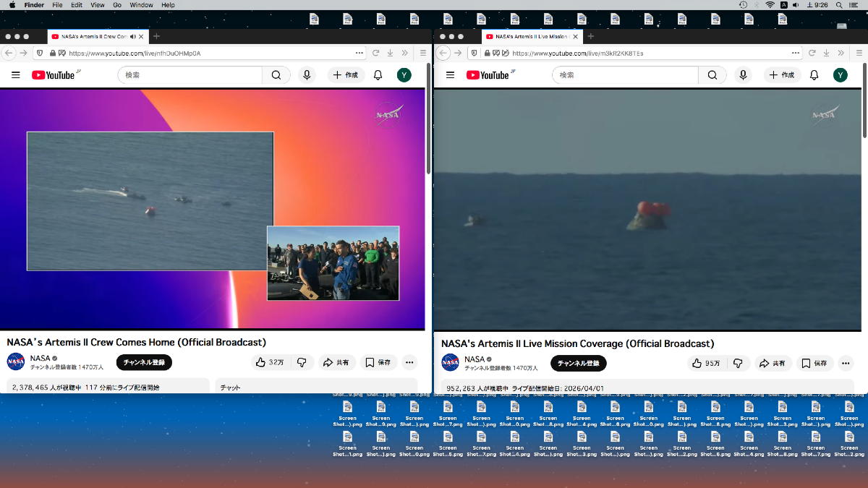Open NASA channel avatar in right window
The width and height of the screenshot is (868, 488).
(450, 363)
